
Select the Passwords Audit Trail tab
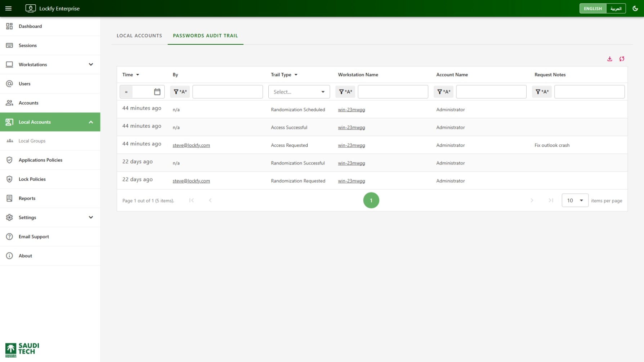point(205,36)
